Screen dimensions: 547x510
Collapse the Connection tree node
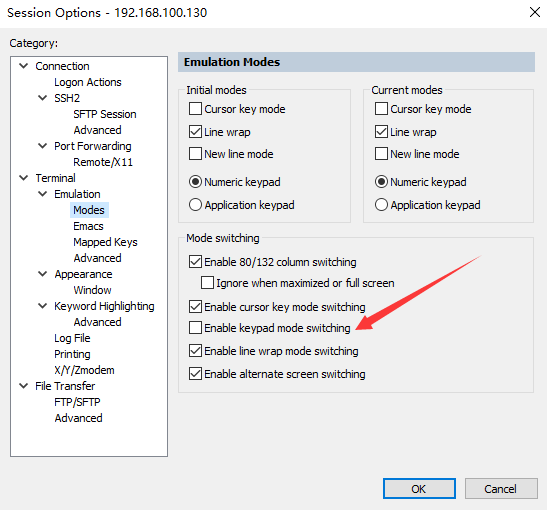coord(23,66)
